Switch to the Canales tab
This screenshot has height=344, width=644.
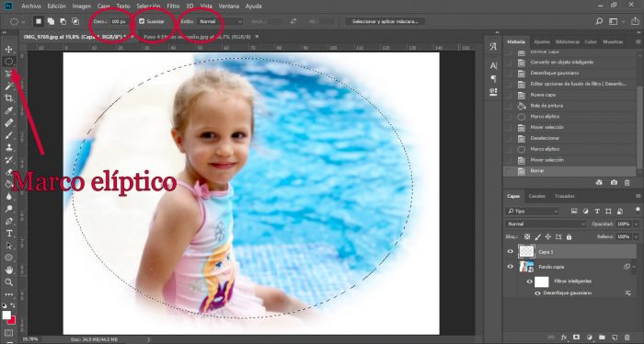point(536,196)
